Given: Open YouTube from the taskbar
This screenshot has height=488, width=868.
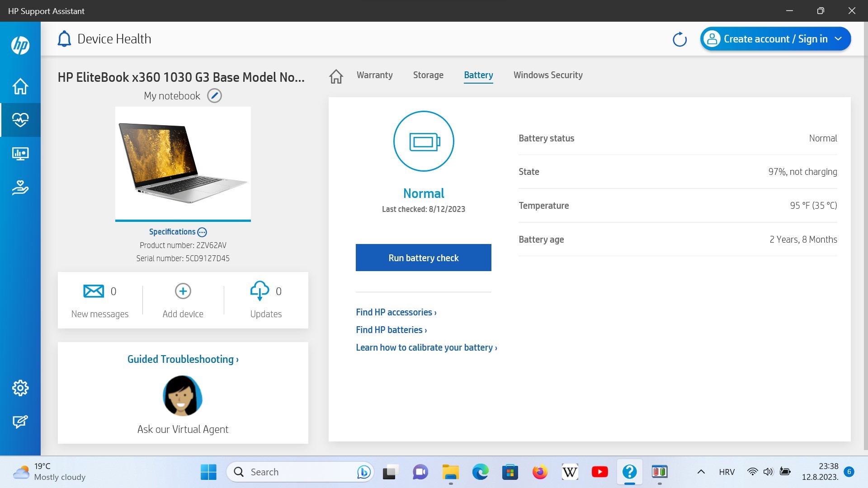Looking at the screenshot, I should [599, 472].
